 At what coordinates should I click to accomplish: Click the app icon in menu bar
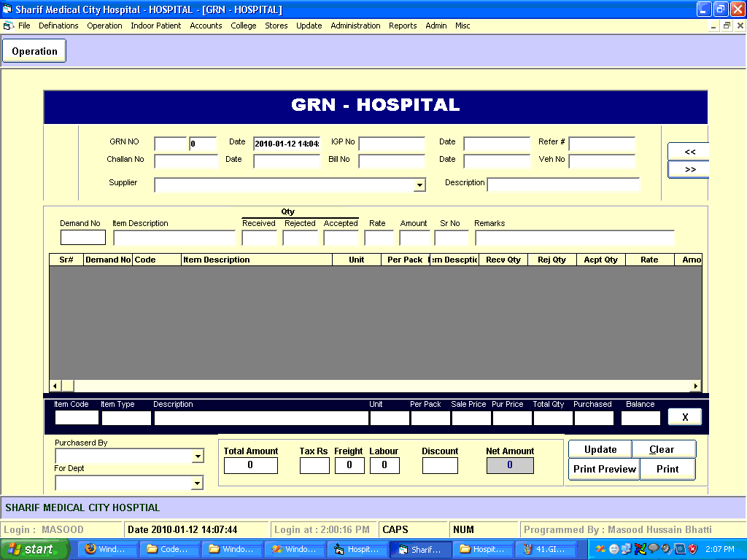[8, 26]
